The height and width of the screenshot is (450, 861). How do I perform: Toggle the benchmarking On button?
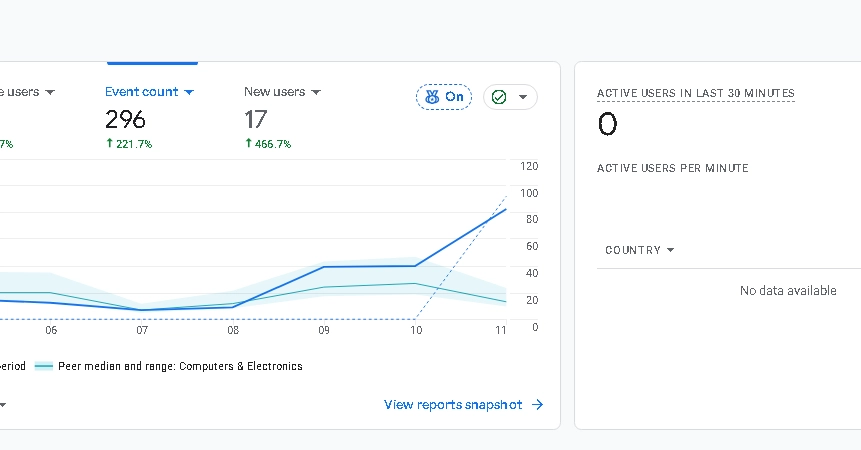click(x=444, y=97)
